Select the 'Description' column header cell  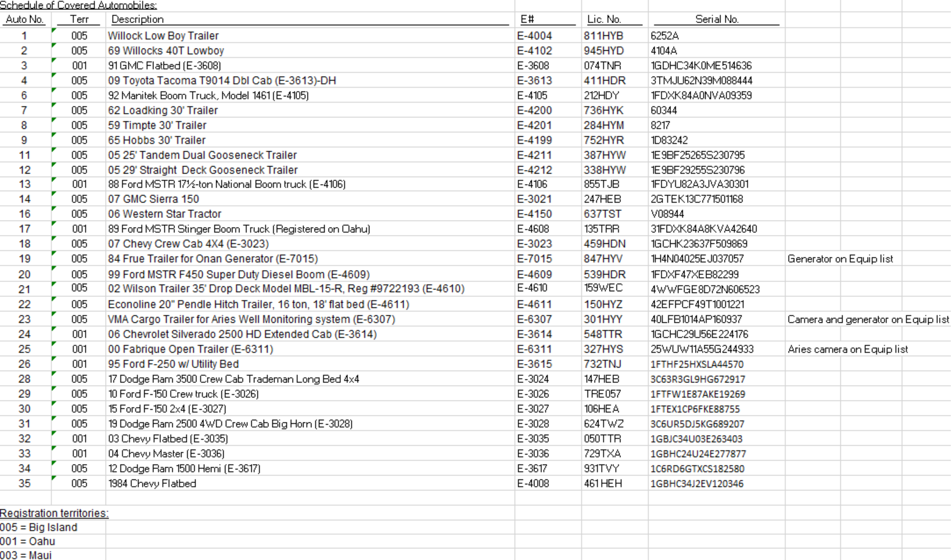137,19
